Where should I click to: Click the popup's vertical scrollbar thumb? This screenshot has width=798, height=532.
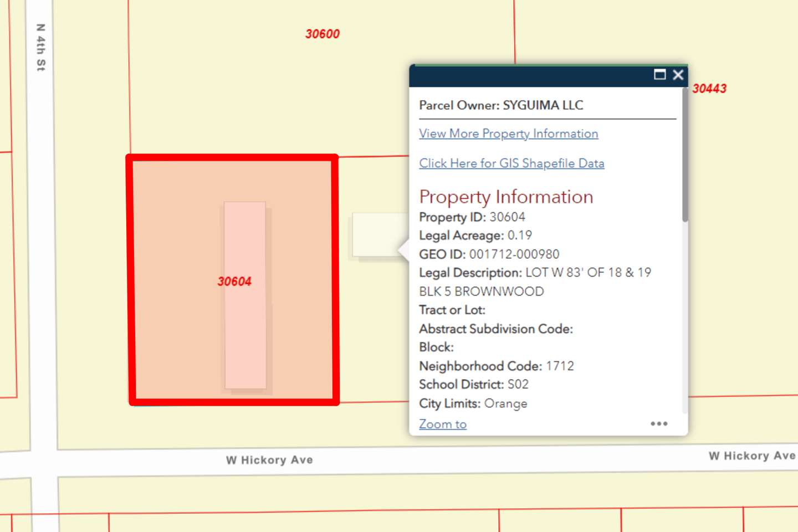coord(685,155)
